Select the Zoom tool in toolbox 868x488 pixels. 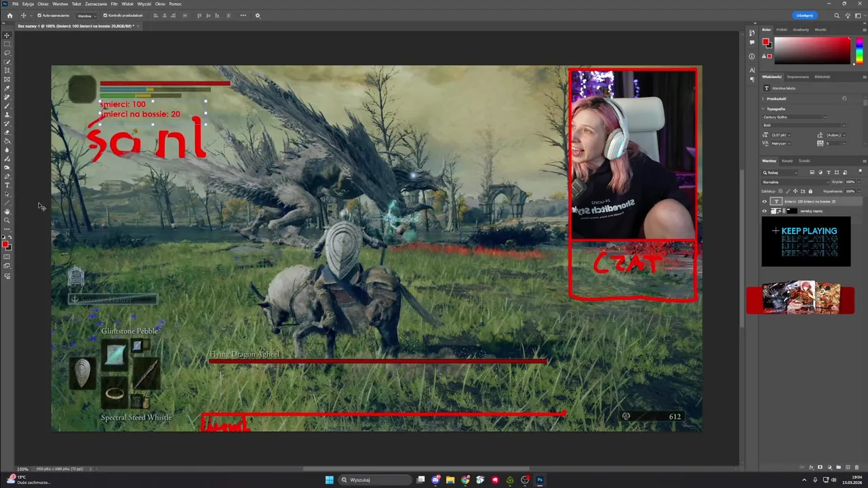[x=7, y=220]
